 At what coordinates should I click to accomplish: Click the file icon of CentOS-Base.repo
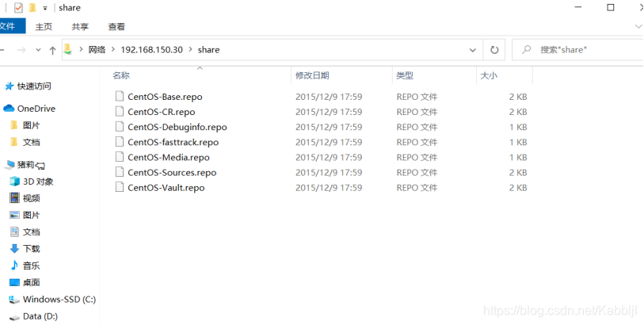coord(119,97)
